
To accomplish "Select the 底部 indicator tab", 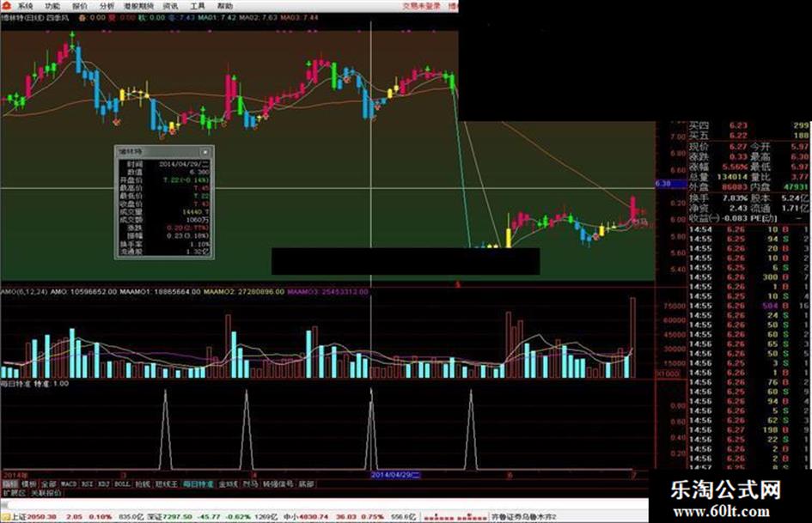I will click(306, 484).
